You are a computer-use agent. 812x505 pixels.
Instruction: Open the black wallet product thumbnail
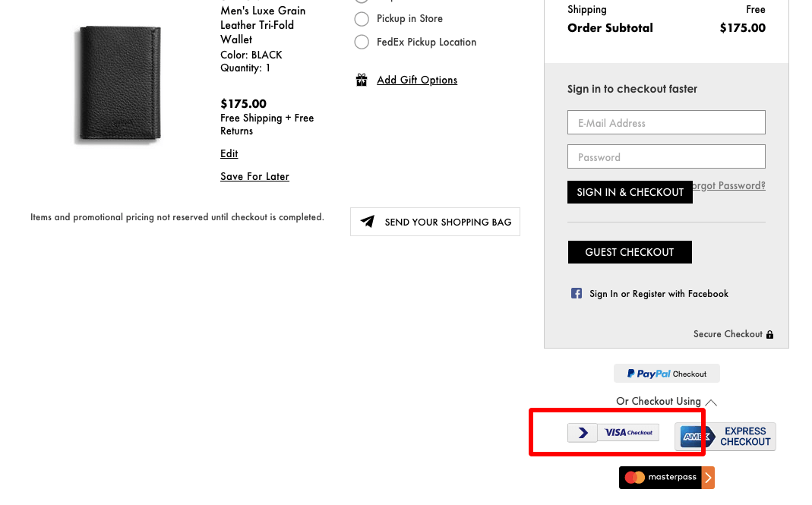tap(119, 84)
